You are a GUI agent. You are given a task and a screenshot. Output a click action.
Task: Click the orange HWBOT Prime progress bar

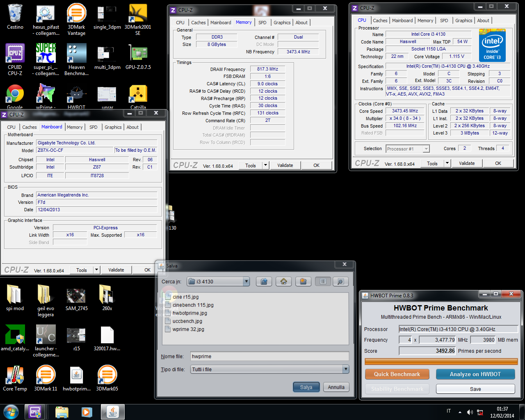(x=441, y=361)
